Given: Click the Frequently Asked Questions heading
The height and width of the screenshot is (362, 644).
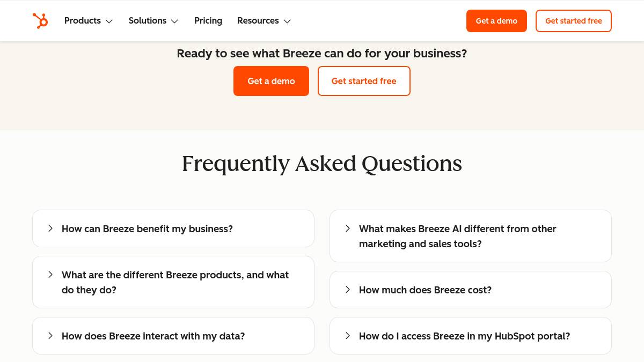Looking at the screenshot, I should 322,164.
